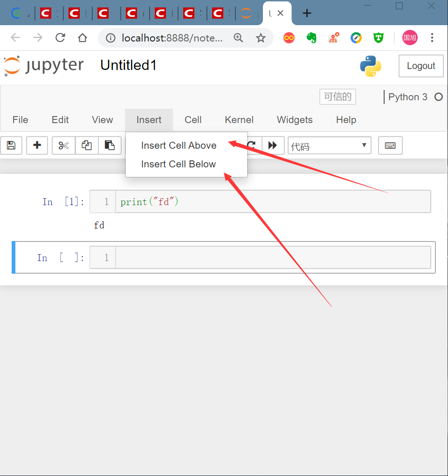The width and height of the screenshot is (448, 476).
Task: Click the save notebook icon
Action: click(x=11, y=145)
